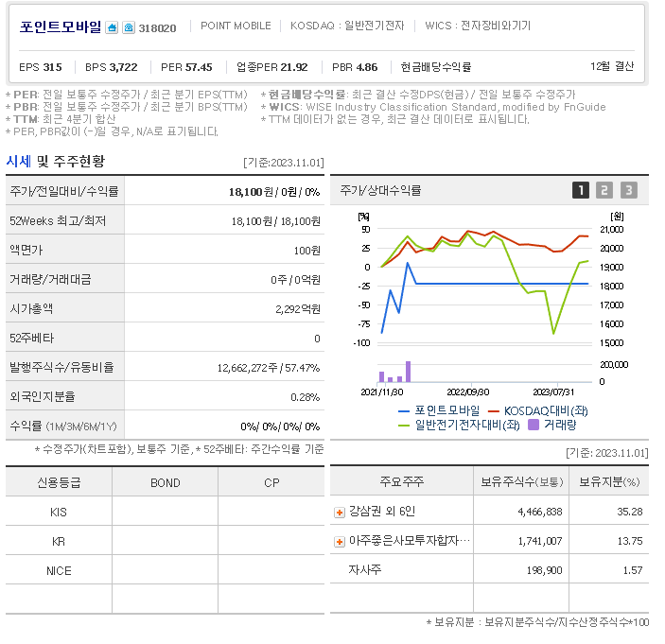Click the phone icon beside stock code 318020
This screenshot has width=665, height=644.
tap(129, 27)
